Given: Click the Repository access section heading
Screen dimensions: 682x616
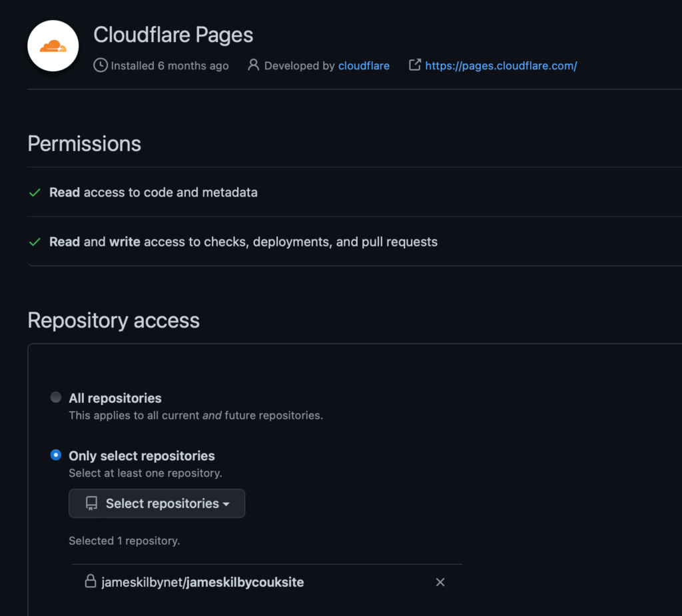Looking at the screenshot, I should click(x=114, y=320).
